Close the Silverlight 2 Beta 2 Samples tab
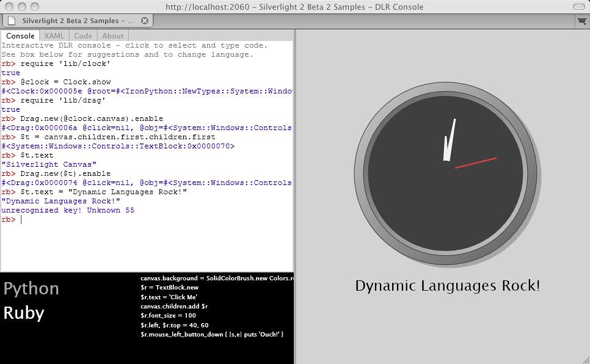The image size is (590, 364). coord(145,20)
